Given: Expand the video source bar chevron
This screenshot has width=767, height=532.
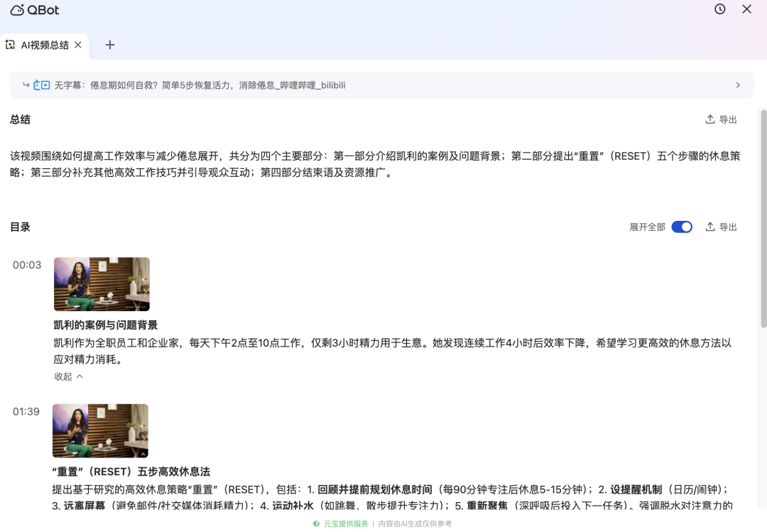Looking at the screenshot, I should [x=738, y=85].
